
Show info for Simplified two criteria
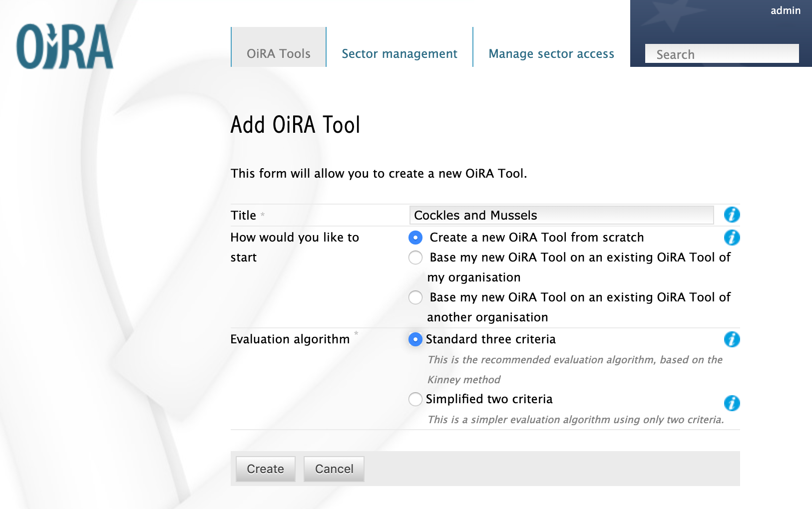(x=732, y=403)
